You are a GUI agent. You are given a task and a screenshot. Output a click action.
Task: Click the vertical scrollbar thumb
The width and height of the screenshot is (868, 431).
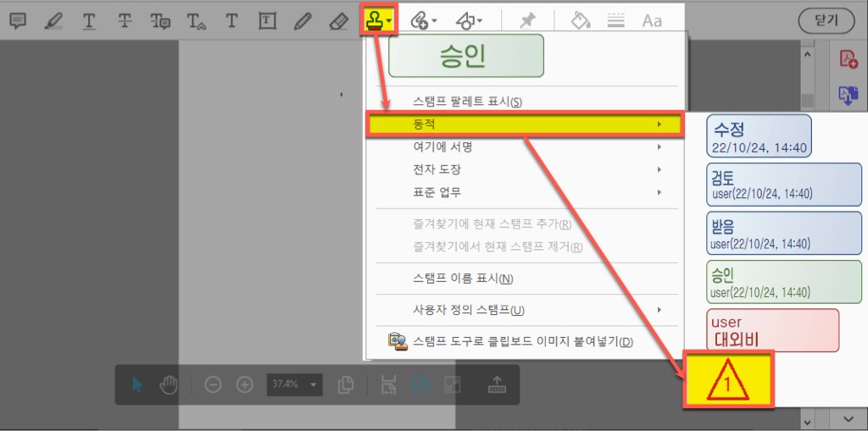[x=807, y=102]
